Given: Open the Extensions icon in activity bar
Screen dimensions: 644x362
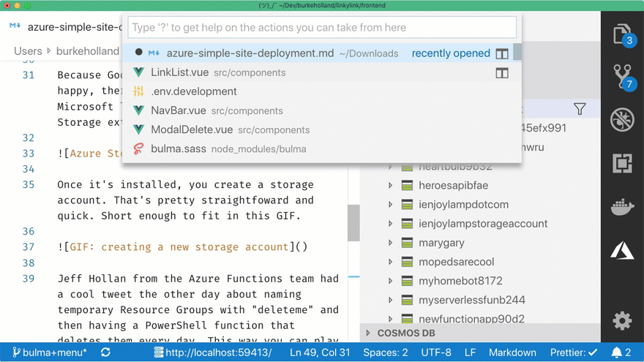Looking at the screenshot, I should pyautogui.click(x=622, y=164).
